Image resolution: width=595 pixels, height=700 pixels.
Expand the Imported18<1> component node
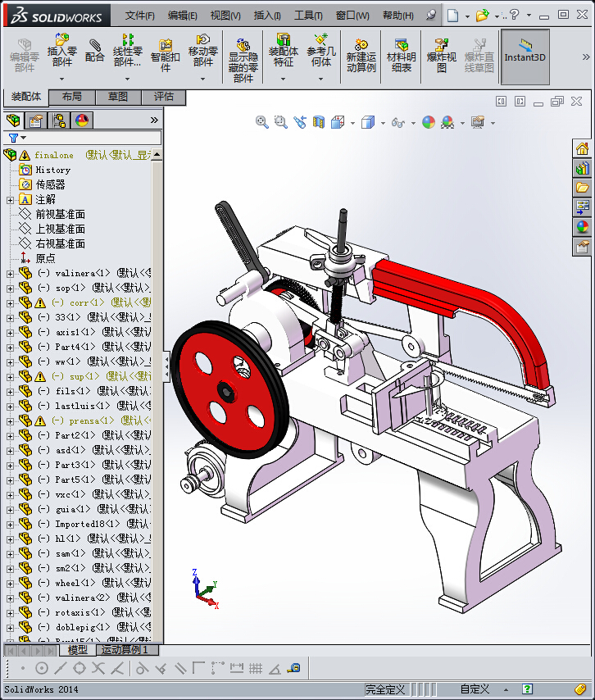(x=11, y=525)
